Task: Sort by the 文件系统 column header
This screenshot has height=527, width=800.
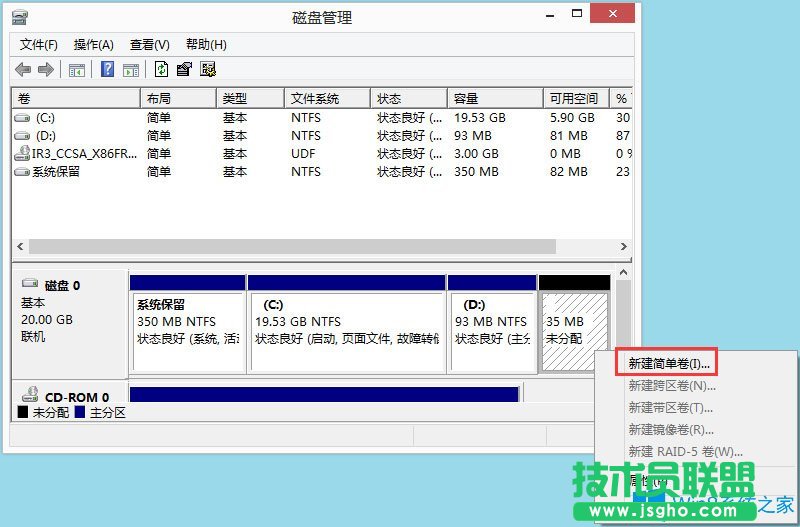Action: [327, 98]
